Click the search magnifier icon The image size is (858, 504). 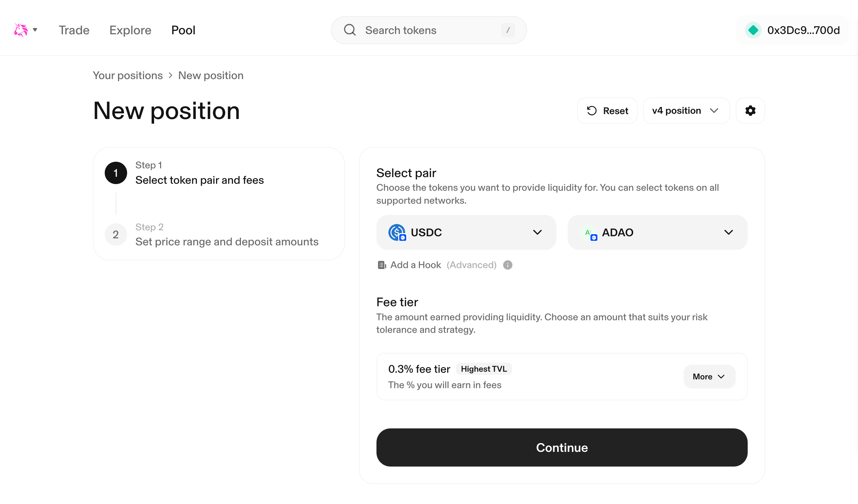point(350,30)
